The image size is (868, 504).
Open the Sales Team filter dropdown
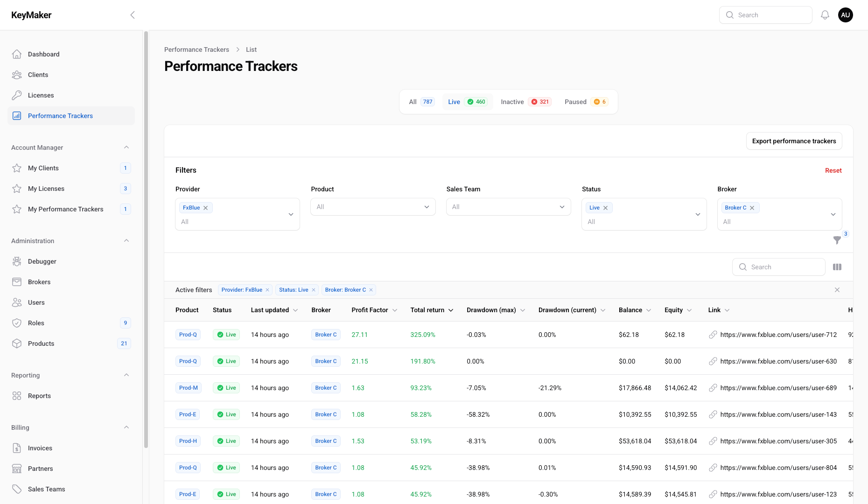tap(509, 207)
